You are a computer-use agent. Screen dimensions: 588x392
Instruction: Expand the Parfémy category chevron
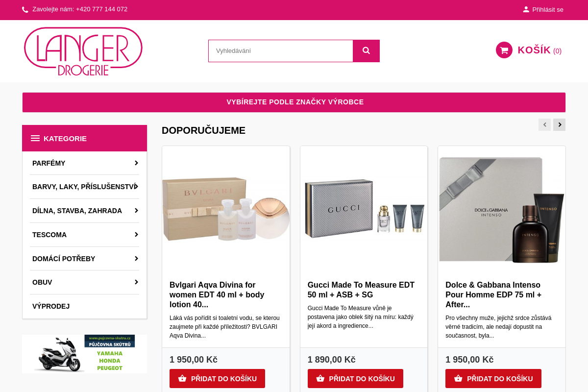pyautogui.click(x=136, y=163)
